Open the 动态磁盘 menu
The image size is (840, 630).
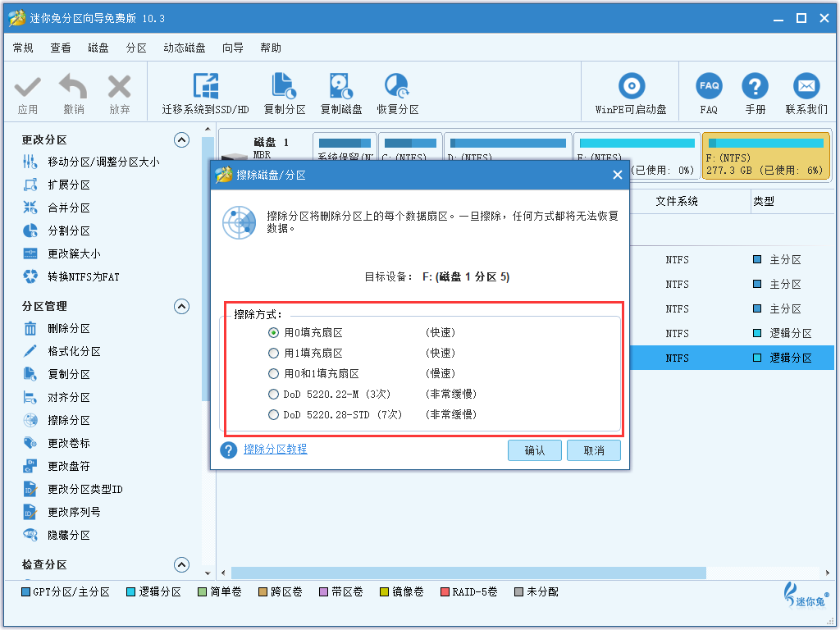click(185, 48)
